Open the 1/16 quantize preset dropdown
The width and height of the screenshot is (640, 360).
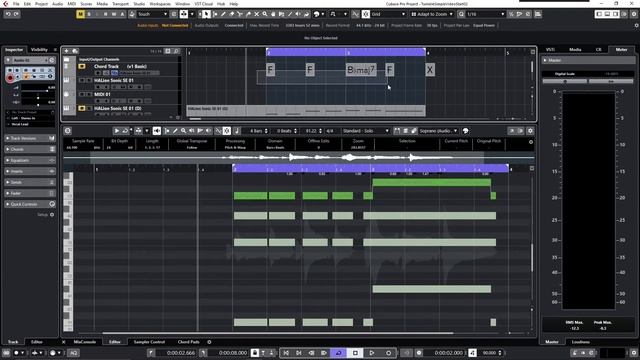485,14
